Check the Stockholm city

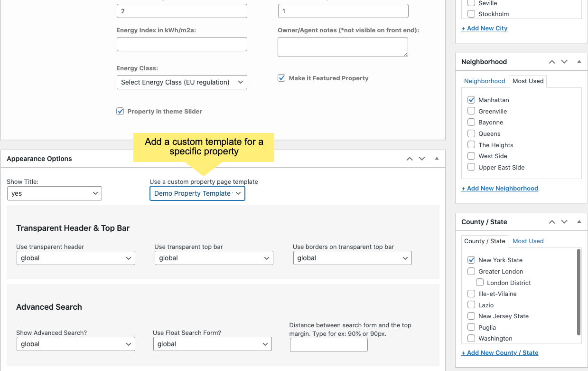[471, 14]
